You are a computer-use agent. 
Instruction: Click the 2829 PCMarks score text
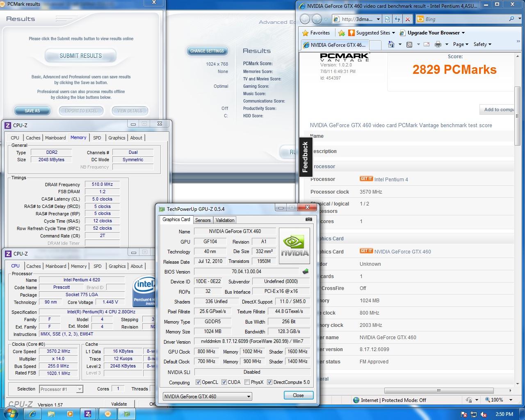tap(454, 69)
